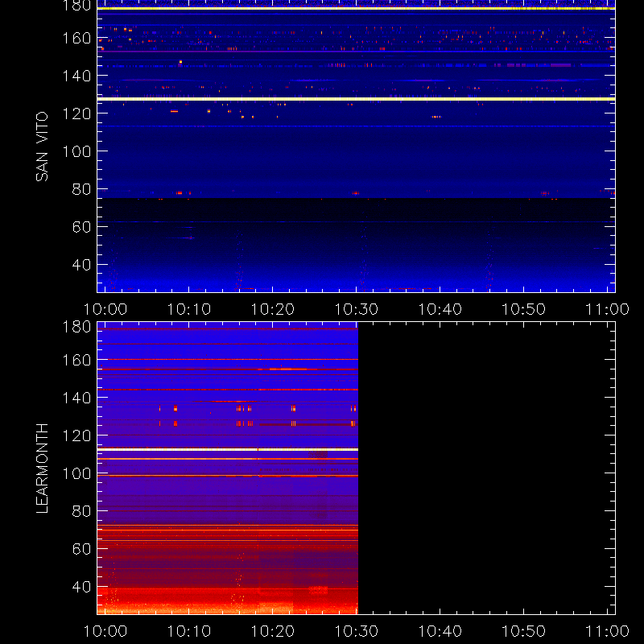Viewport: 644px width, 644px height.
Task: Select the 100 tick label on San Vito plot
Action: (76, 151)
